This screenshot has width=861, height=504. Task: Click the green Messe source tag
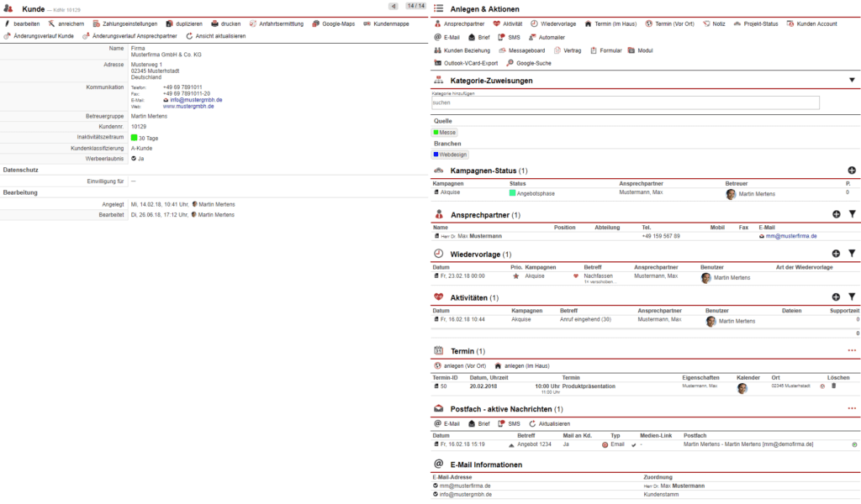click(x=445, y=132)
